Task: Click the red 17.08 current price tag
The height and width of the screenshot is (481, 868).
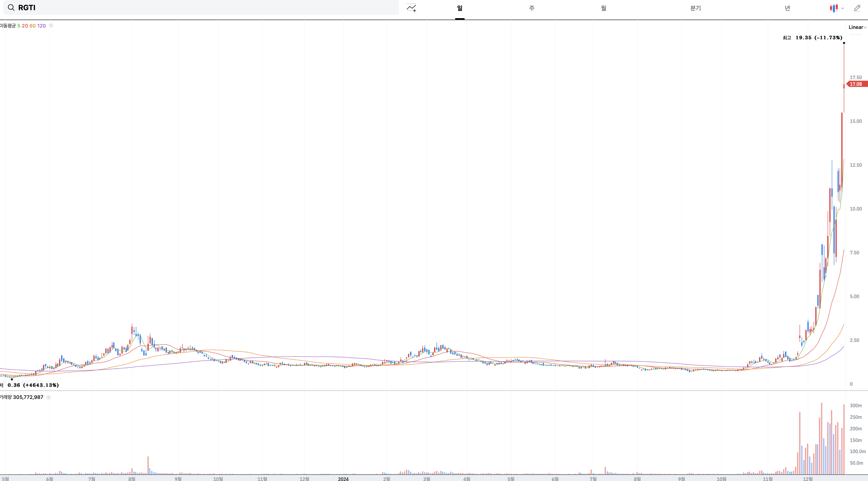Action: 856,84
